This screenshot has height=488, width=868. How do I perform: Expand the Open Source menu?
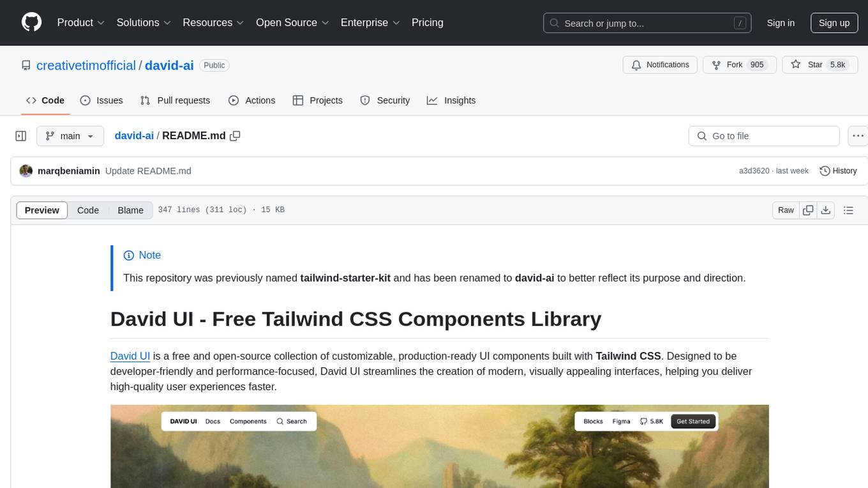click(x=292, y=22)
